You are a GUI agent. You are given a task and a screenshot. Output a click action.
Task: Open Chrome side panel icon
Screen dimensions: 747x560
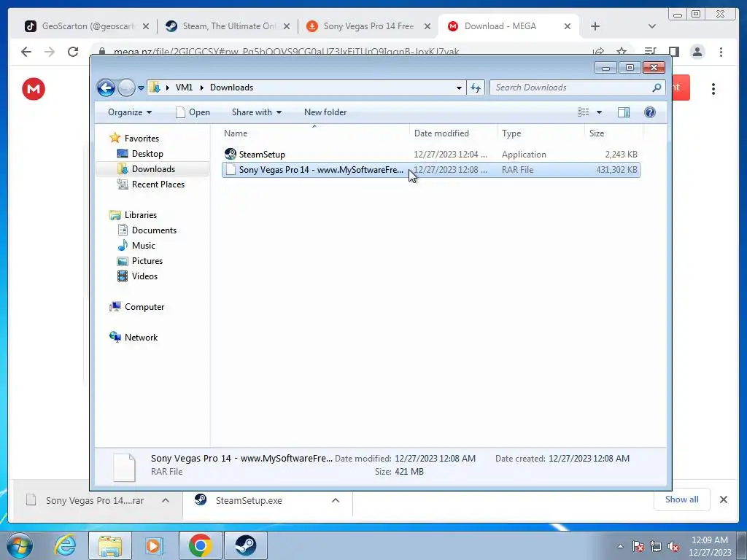(x=673, y=52)
